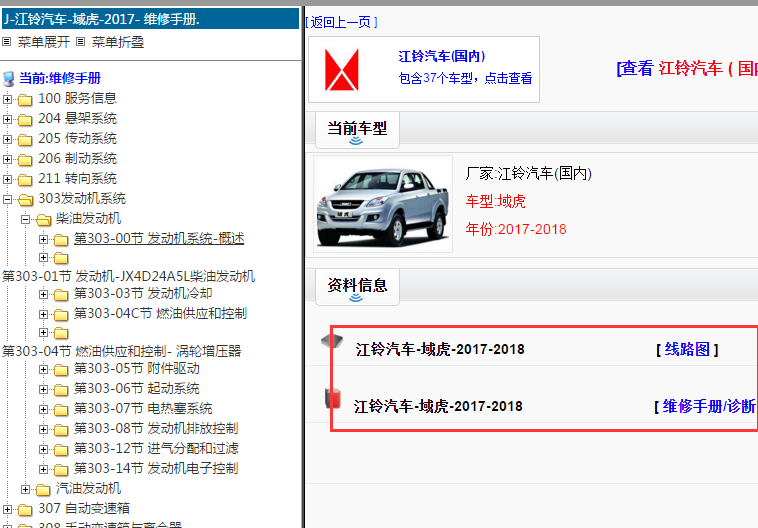Open 第303-12节 进气分配和过滤 entry

(156, 449)
